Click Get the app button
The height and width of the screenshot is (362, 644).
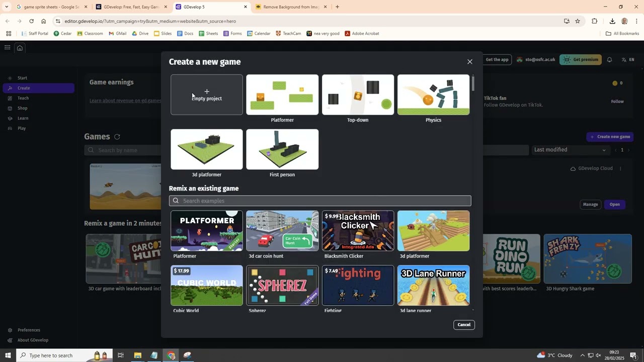(497, 59)
